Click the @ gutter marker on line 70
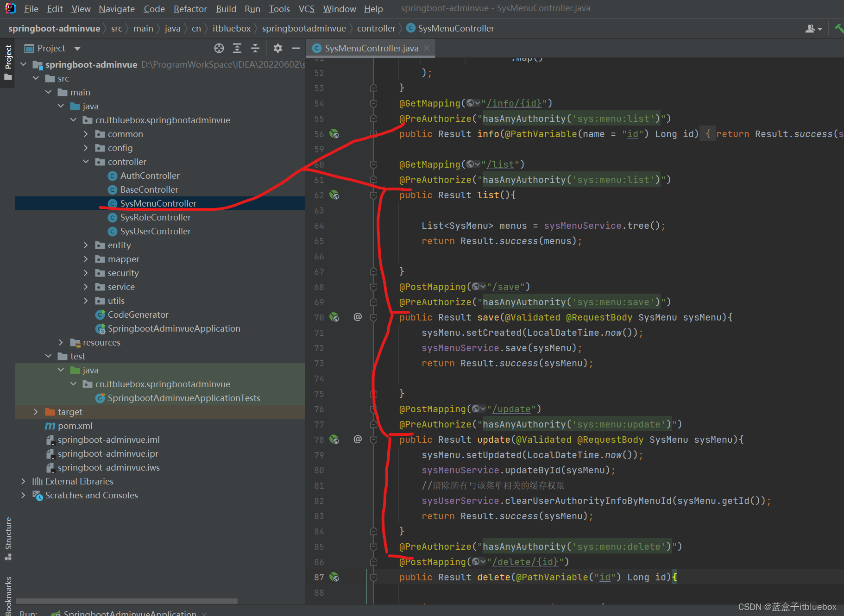 tap(358, 317)
